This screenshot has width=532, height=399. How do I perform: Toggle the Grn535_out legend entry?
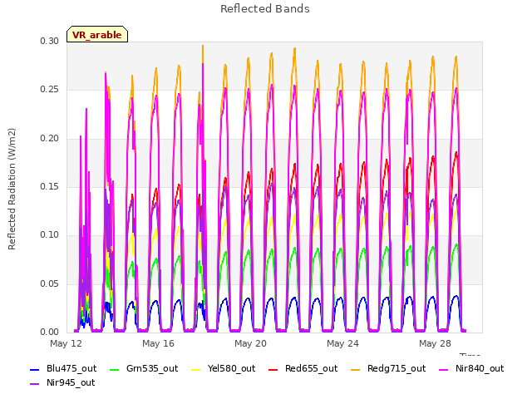(x=144, y=369)
